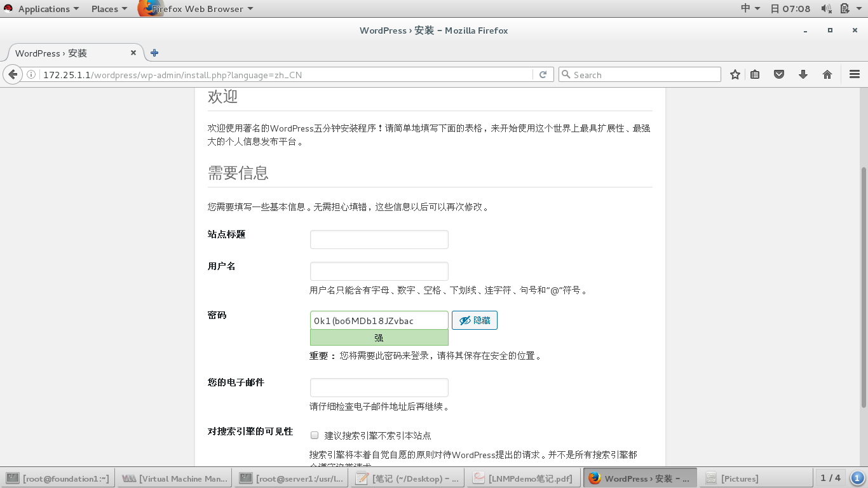Open the clock showing 日 07:08
The height and width of the screenshot is (488, 868).
tap(790, 9)
